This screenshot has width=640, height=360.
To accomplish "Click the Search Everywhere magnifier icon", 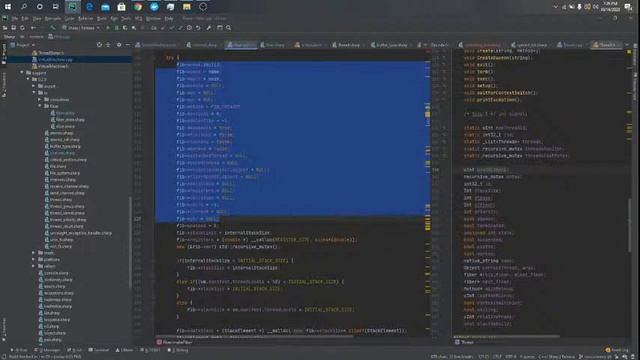I will point(229,28).
